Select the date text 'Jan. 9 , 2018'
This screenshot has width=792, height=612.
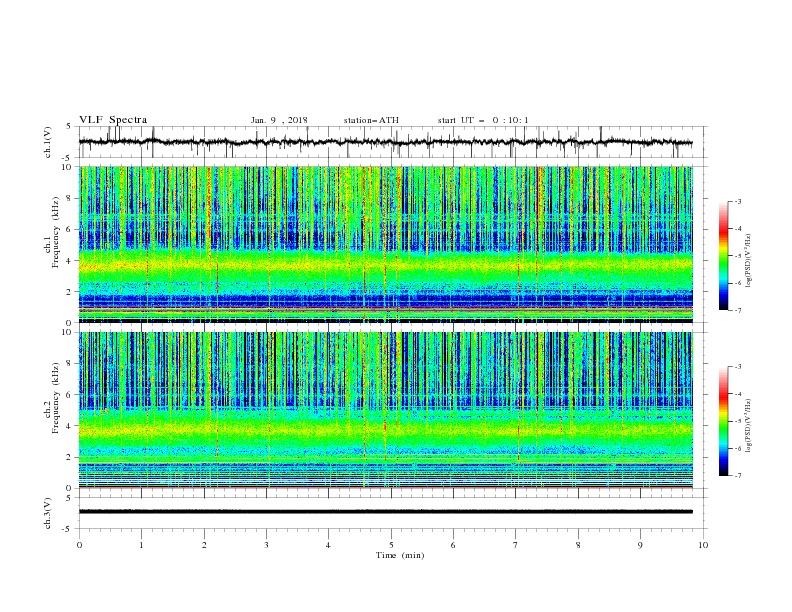[279, 120]
